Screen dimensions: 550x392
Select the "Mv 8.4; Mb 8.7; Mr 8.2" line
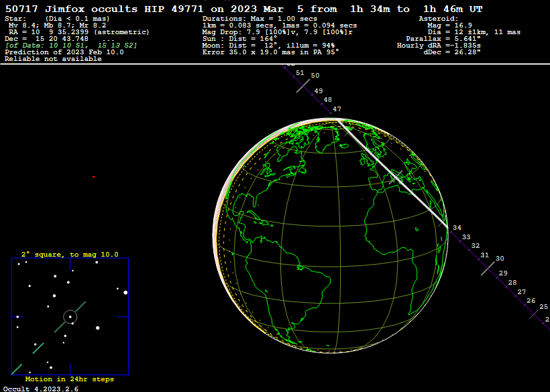(57, 25)
